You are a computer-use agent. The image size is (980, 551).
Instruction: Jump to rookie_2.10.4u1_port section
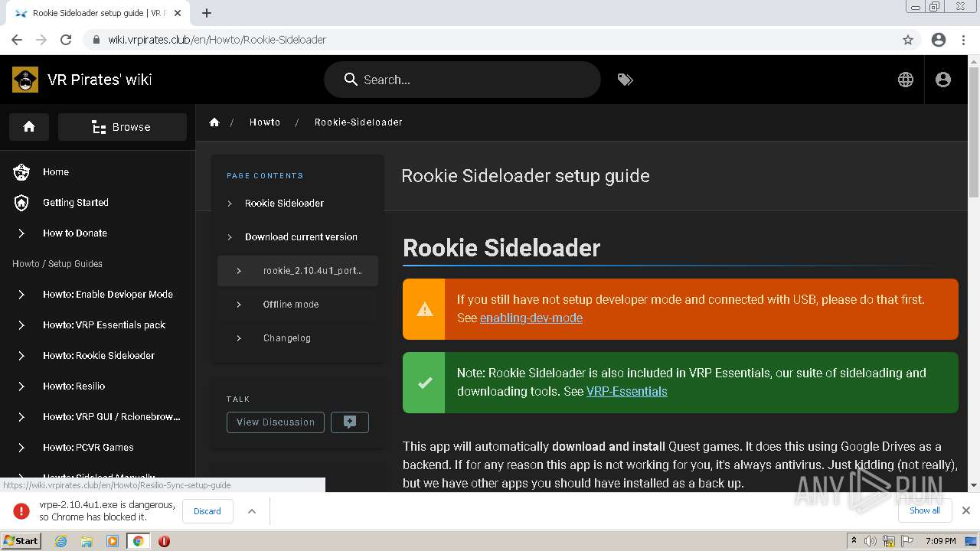(298, 271)
